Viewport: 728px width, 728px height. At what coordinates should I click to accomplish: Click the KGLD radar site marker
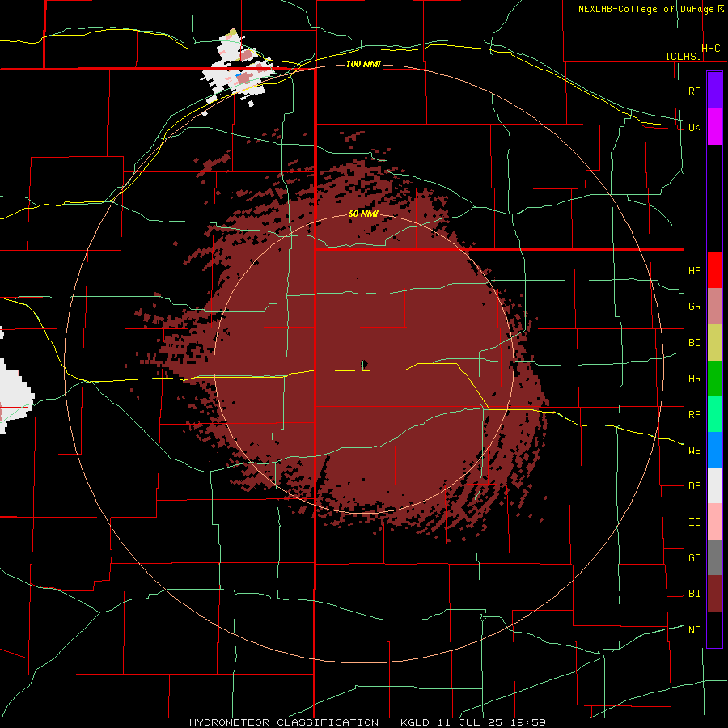[x=364, y=365]
